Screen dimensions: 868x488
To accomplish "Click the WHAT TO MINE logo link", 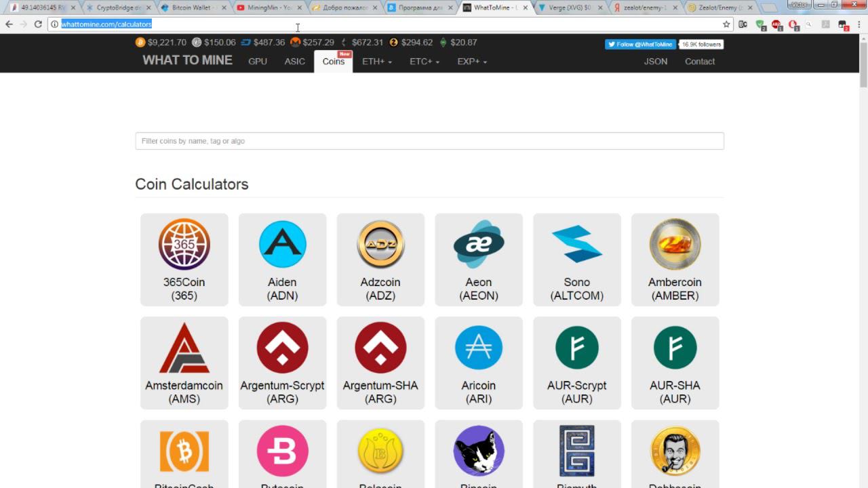I will [187, 60].
